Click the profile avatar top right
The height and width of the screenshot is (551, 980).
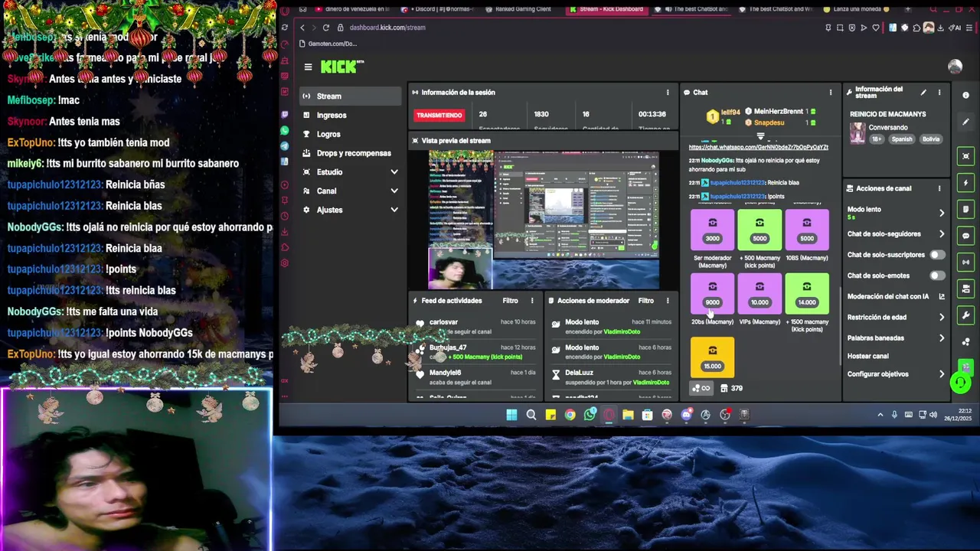point(955,67)
